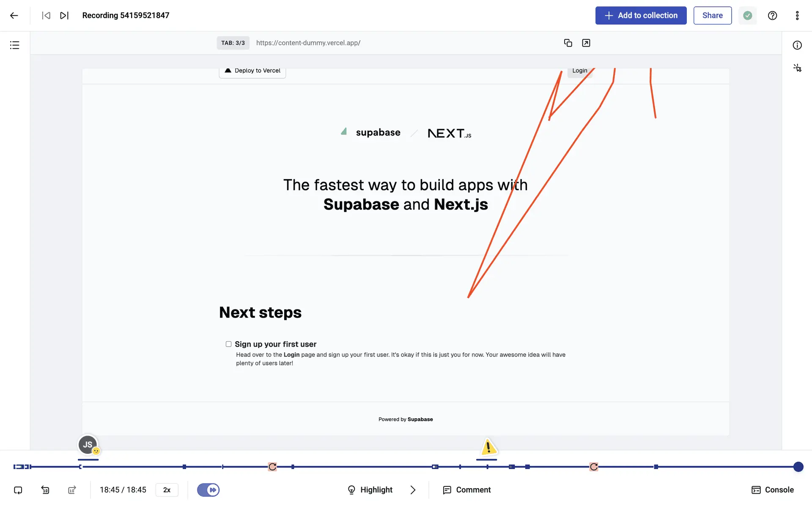Toggle the skip inactivity switch
Image resolution: width=812 pixels, height=508 pixels.
tap(208, 490)
